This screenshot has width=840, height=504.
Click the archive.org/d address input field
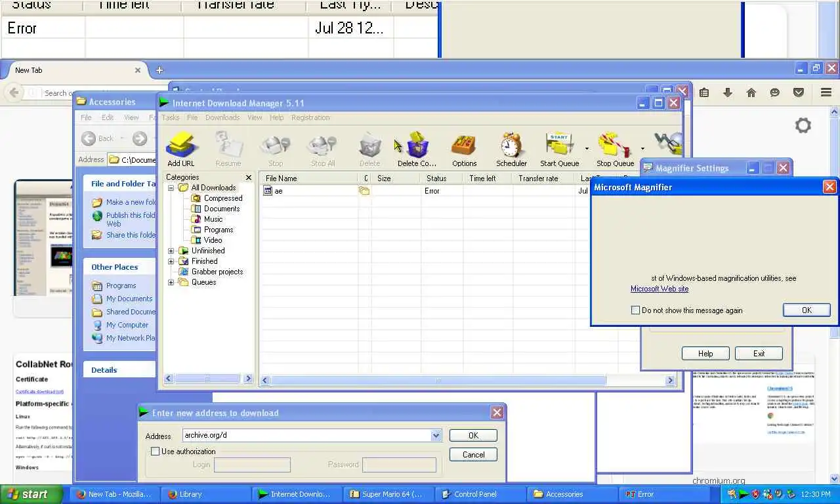coord(306,436)
